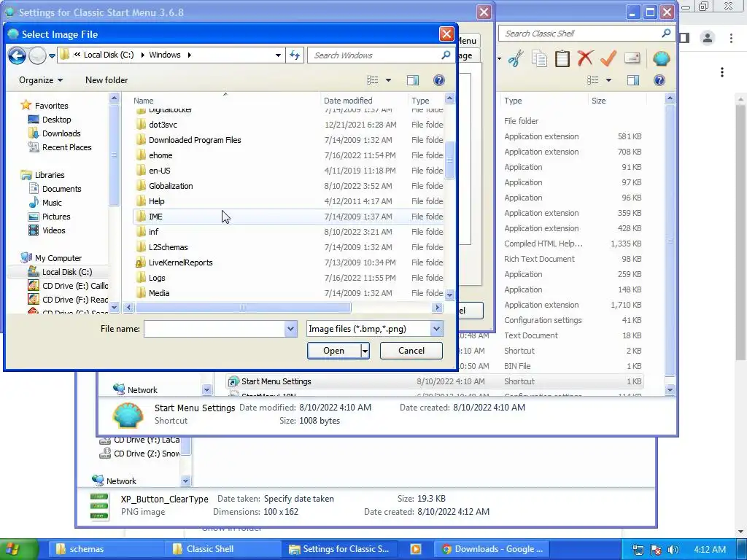747x560 pixels.
Task: Click the Copy icon in Classic Shell toolbar
Action: 539,58
